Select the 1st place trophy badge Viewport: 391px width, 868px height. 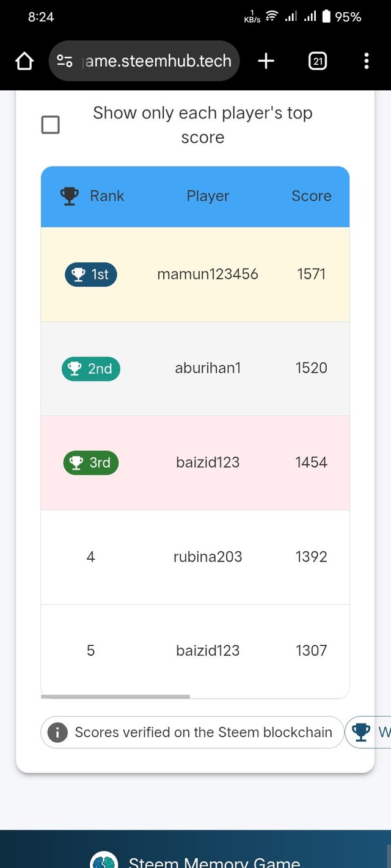91,275
